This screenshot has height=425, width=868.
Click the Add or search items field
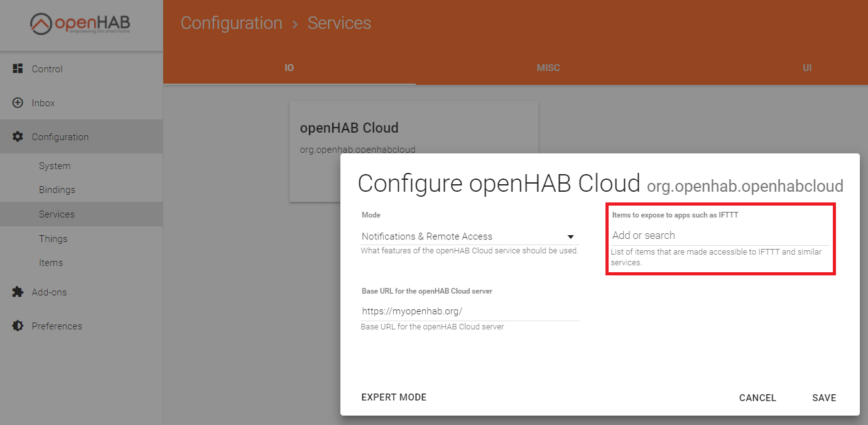719,235
